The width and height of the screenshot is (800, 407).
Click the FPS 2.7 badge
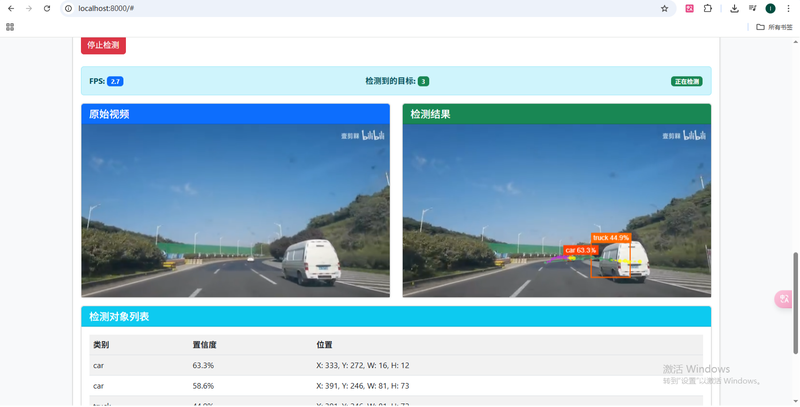point(115,81)
